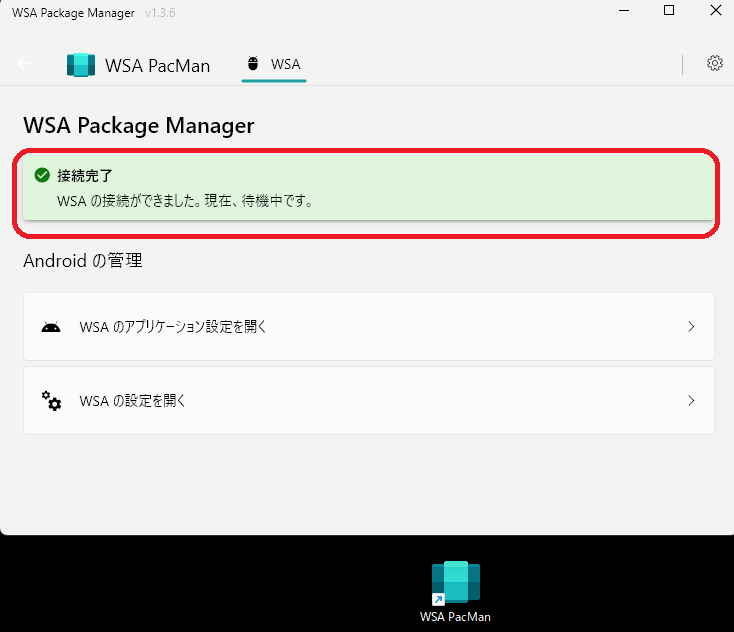
Task: Click the Android の管理 section heading
Action: point(83,260)
